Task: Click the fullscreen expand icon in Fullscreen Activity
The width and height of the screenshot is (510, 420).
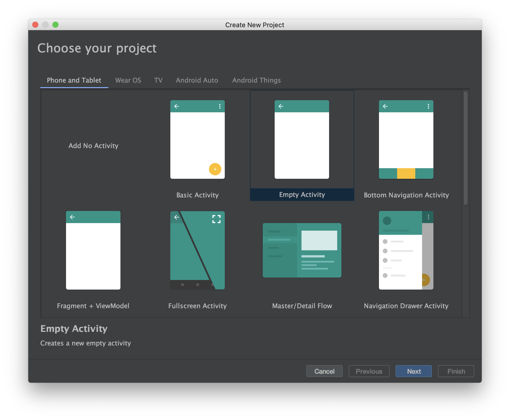Action: point(216,219)
